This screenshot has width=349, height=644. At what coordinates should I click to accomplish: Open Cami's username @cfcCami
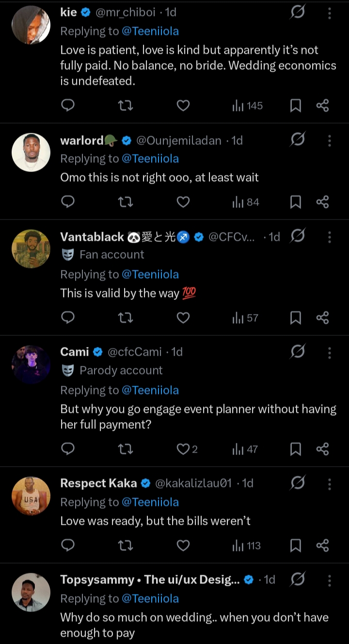(x=134, y=352)
